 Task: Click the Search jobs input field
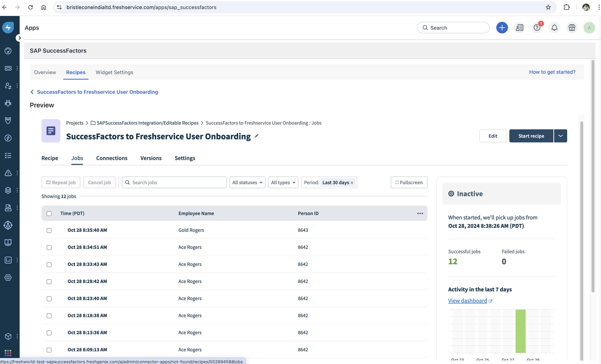(178, 183)
